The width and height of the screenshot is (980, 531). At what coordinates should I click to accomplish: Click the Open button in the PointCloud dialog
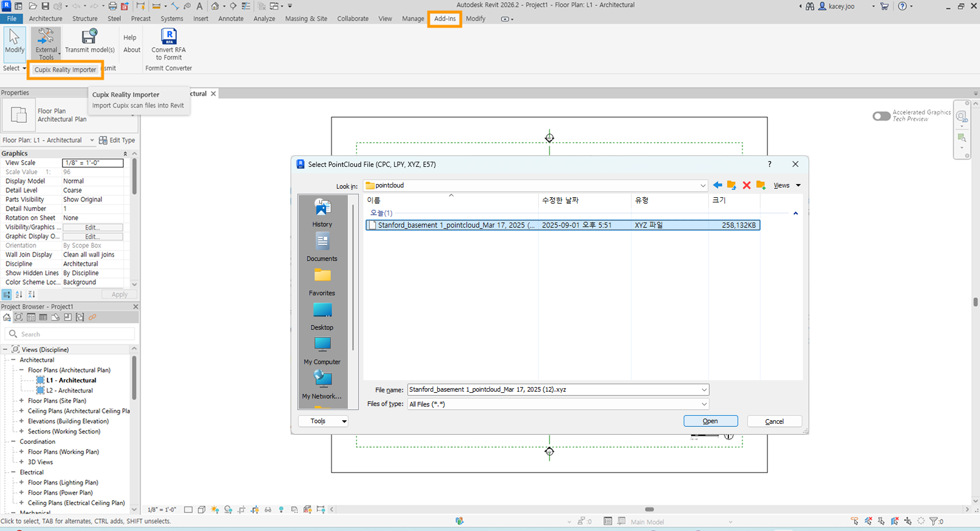710,420
